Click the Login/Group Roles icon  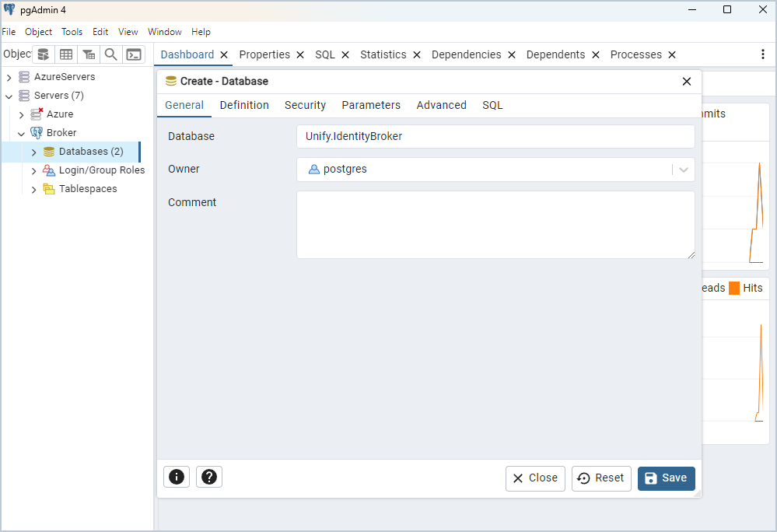click(48, 170)
